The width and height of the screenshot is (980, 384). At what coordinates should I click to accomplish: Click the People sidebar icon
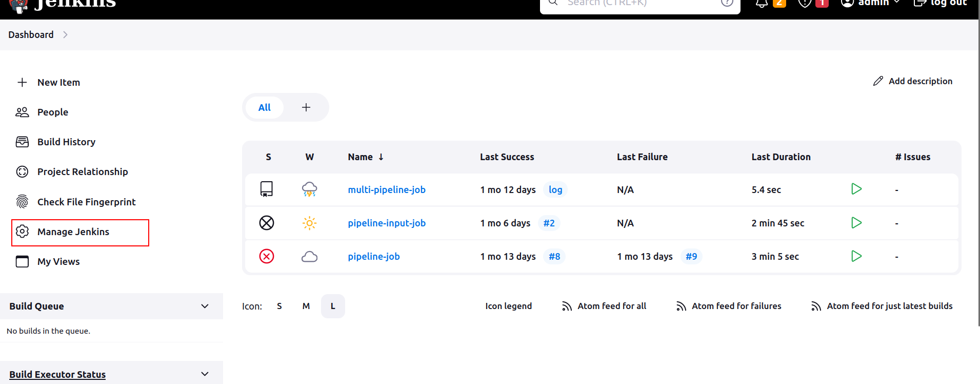click(x=22, y=112)
